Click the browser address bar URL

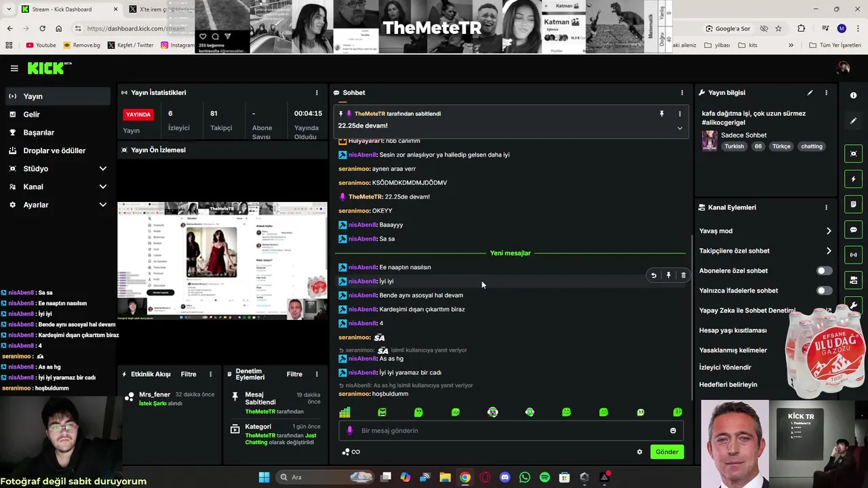pyautogui.click(x=136, y=28)
